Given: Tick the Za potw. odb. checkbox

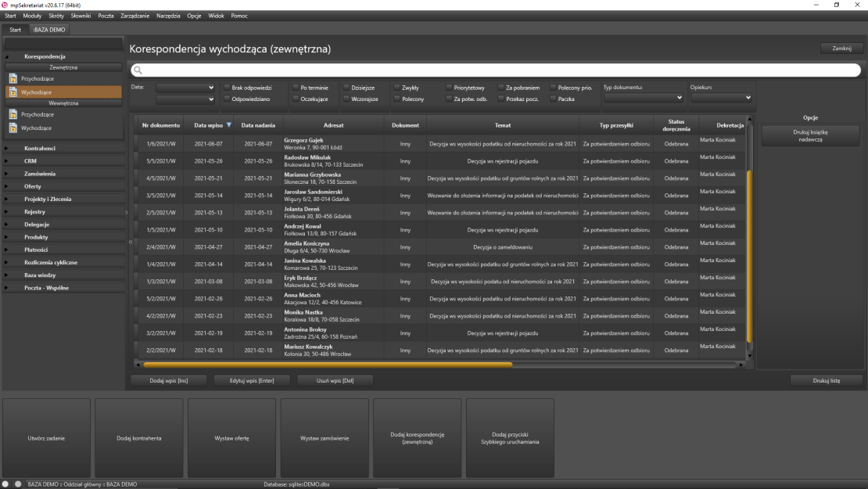Looking at the screenshot, I should pos(449,99).
